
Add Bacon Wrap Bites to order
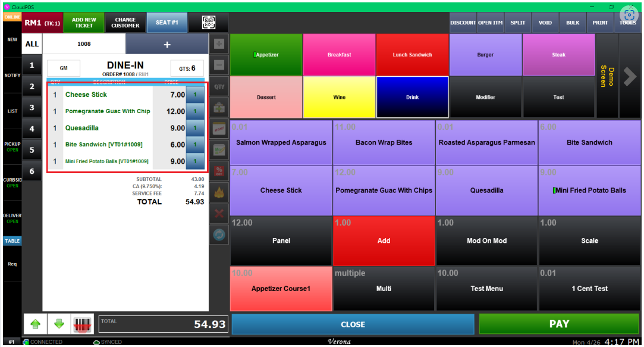tap(384, 142)
